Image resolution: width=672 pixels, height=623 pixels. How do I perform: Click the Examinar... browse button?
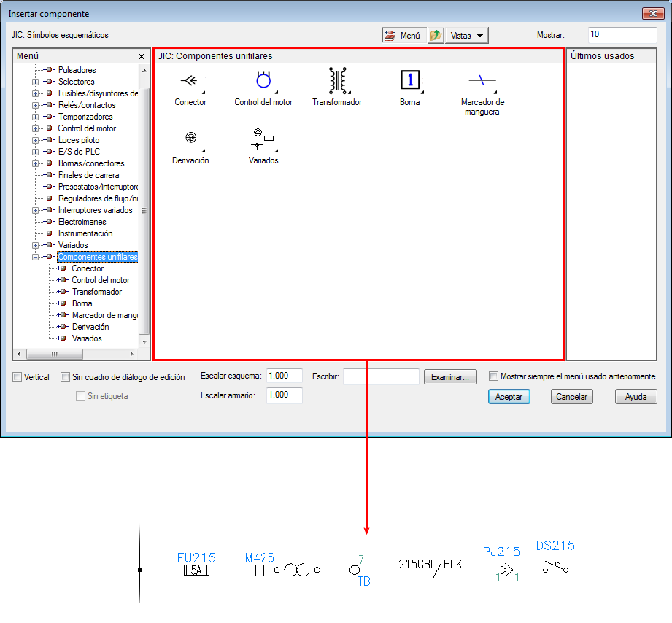pyautogui.click(x=450, y=377)
